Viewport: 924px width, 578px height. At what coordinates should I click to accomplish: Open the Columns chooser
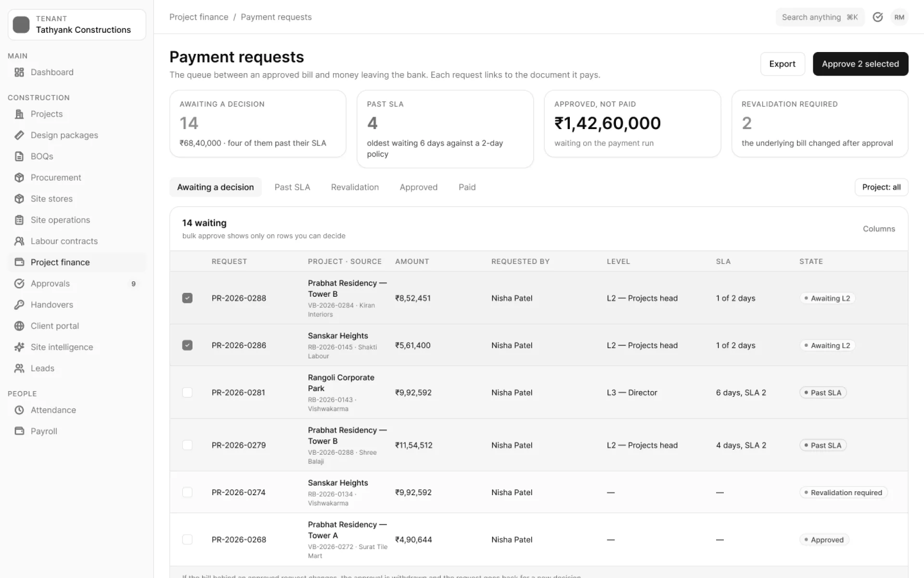tap(879, 229)
